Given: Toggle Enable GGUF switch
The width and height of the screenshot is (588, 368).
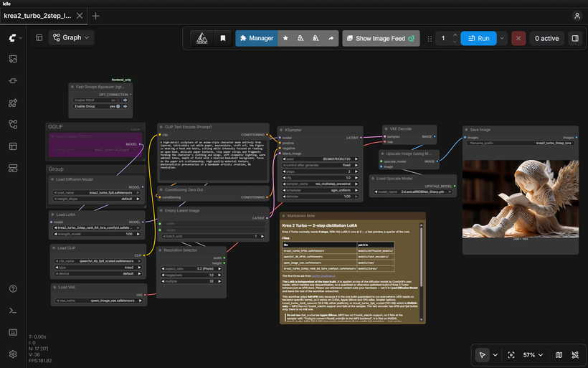Looking at the screenshot, I should click(x=118, y=100).
